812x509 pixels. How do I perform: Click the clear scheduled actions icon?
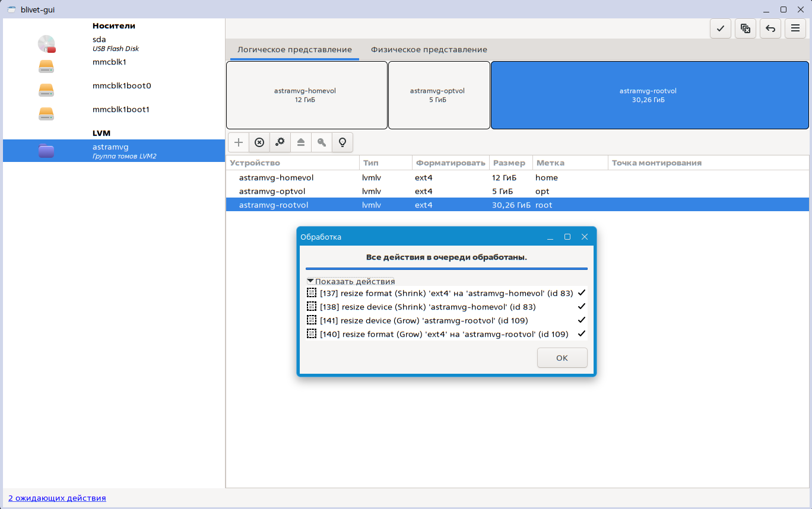[745, 28]
